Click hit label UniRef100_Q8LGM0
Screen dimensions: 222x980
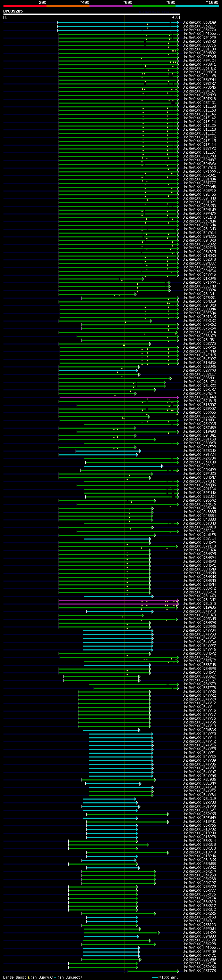[x=199, y=783]
